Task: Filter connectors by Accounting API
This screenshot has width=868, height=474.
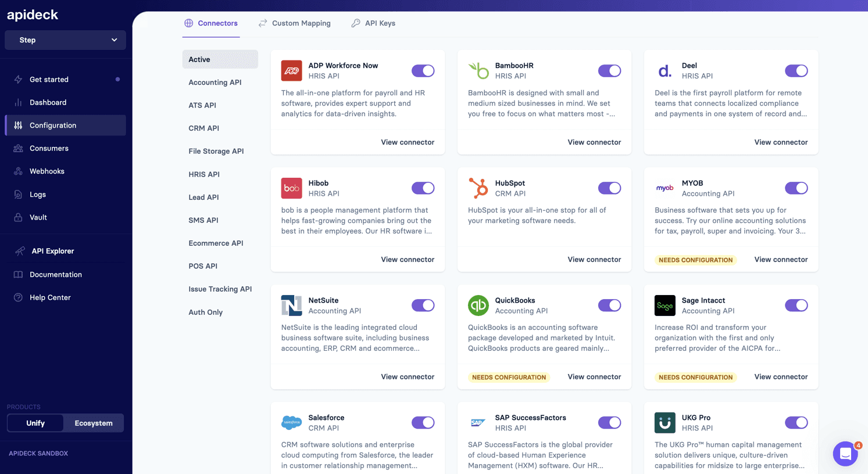Action: point(215,82)
